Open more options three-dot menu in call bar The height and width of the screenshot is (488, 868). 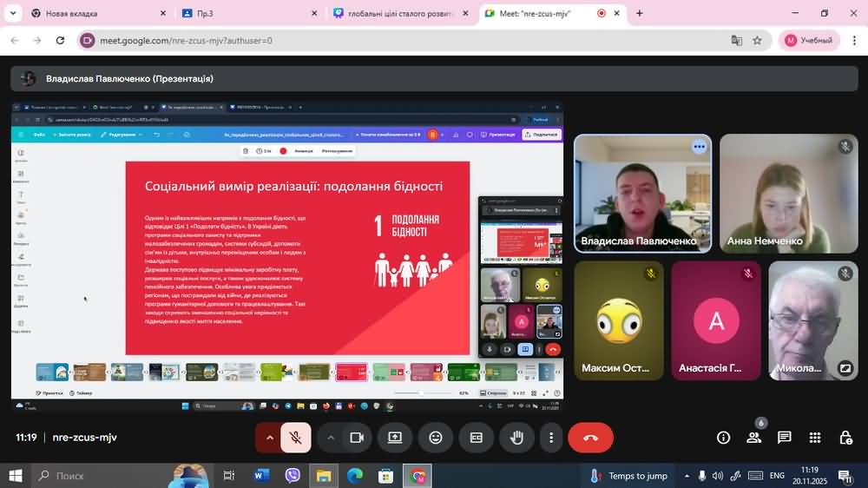tap(551, 438)
